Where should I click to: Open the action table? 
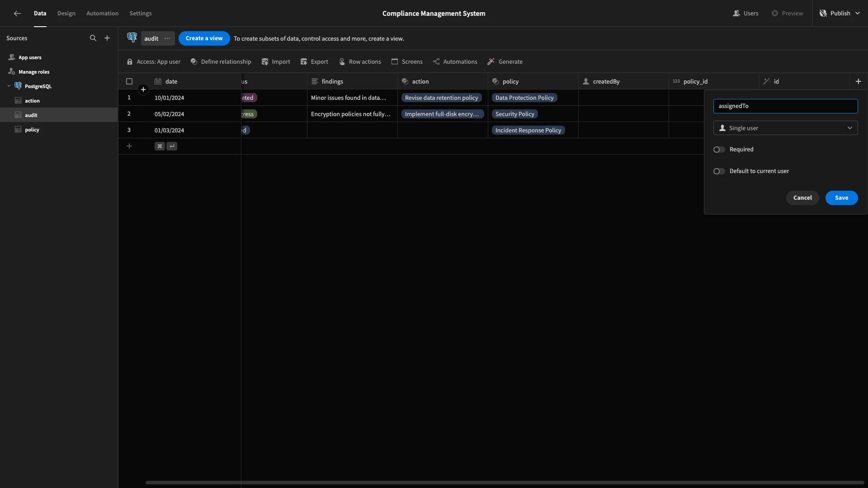59,101
